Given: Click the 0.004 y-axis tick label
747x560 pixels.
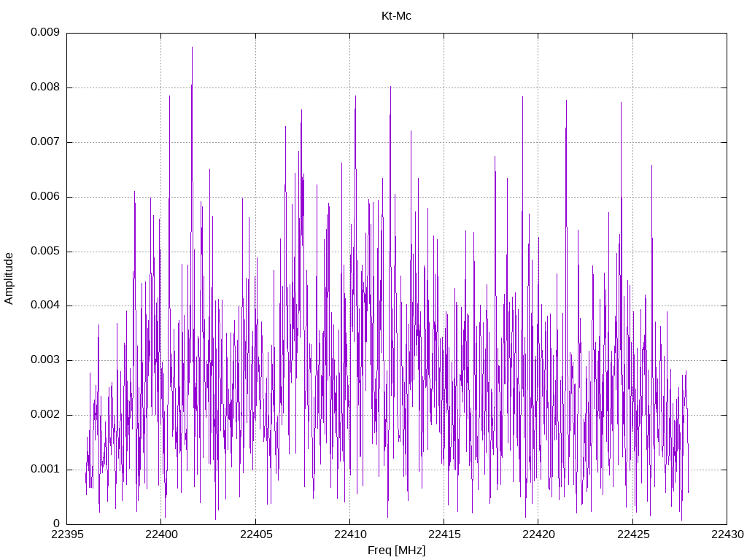Looking at the screenshot, I should (45, 306).
